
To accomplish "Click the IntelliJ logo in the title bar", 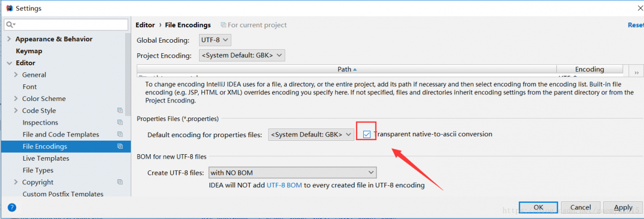I will pyautogui.click(x=9, y=8).
